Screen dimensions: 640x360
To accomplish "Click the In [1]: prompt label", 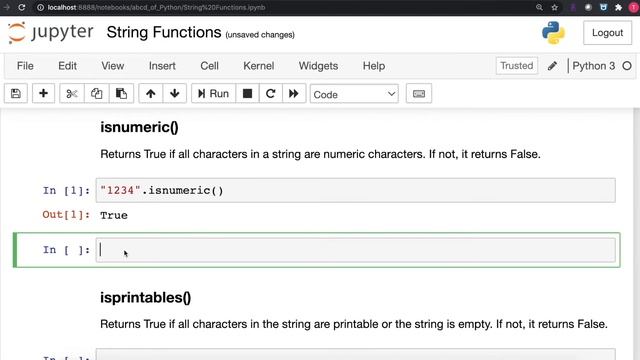I will [x=66, y=191].
